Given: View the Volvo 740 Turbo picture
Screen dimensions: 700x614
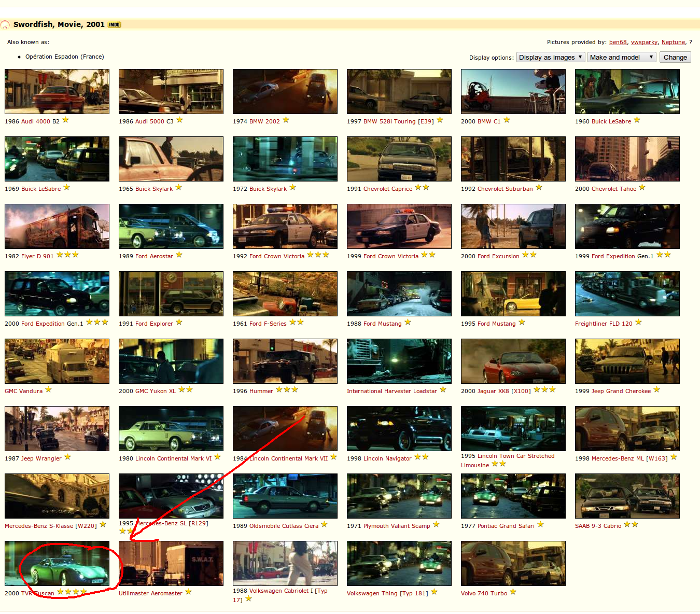Looking at the screenshot, I should coord(513,563).
